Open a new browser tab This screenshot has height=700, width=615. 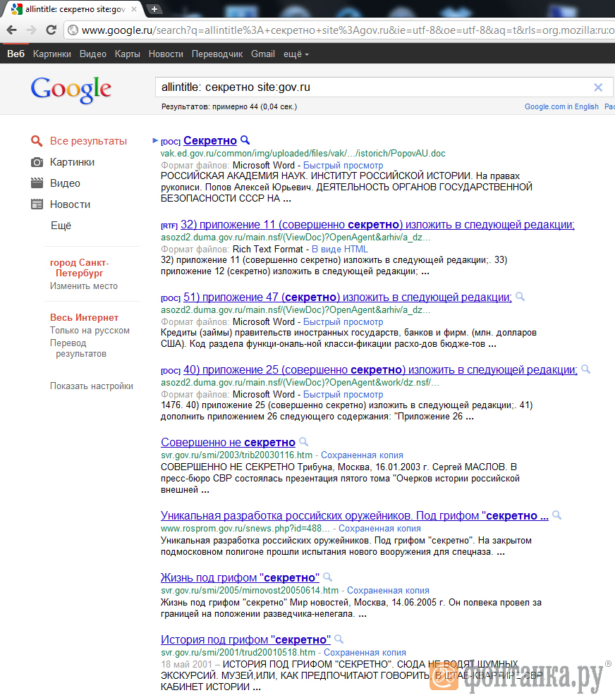(154, 9)
